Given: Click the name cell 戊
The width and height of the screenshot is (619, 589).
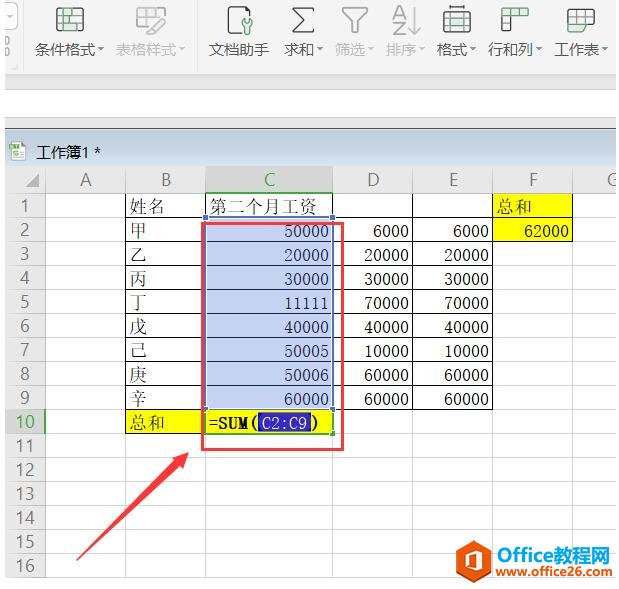Looking at the screenshot, I should [x=165, y=326].
